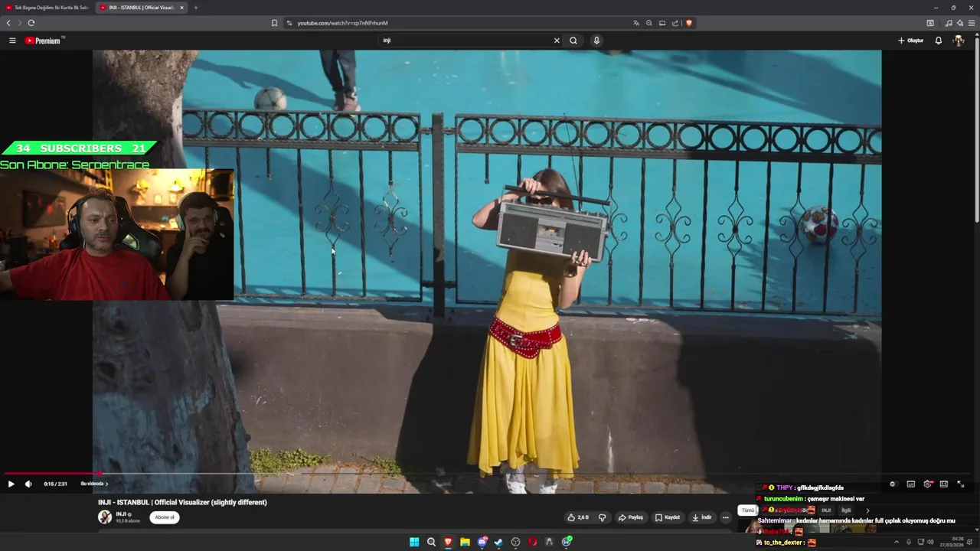Click the youtube.com address bar URL
Viewport: 980px width, 551px height.
(342, 23)
